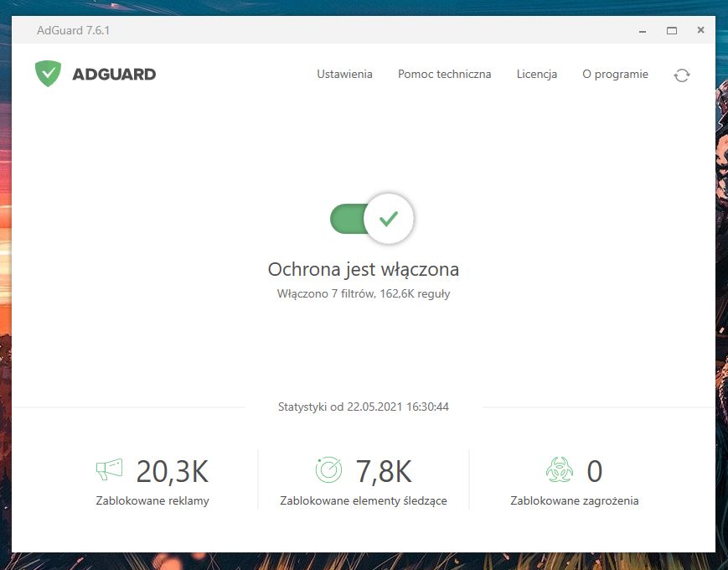Click 'Ochrona jest włączona' status text

(364, 269)
